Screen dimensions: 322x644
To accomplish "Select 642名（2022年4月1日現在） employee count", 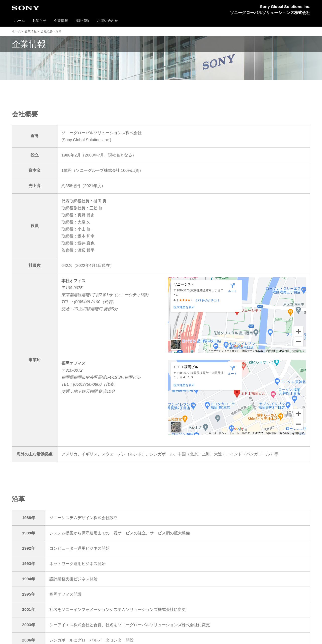I will pos(88,266).
